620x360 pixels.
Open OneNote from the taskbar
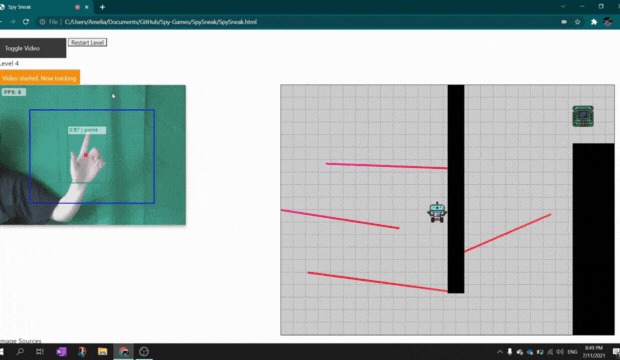(61, 351)
